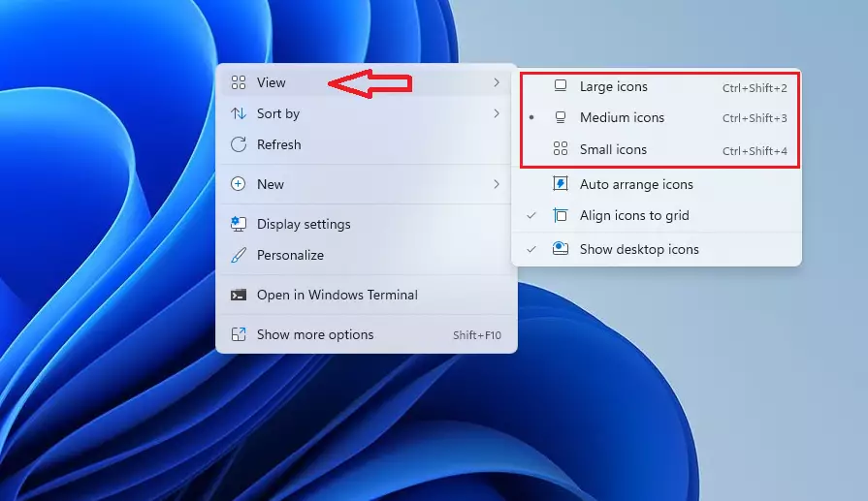Click the View grid icon
868x501 pixels.
[x=239, y=82]
